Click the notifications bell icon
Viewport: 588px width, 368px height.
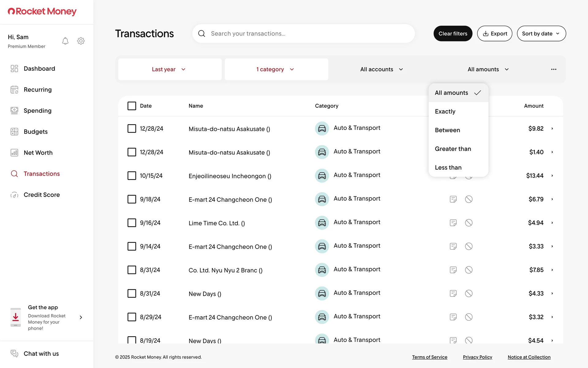click(65, 41)
